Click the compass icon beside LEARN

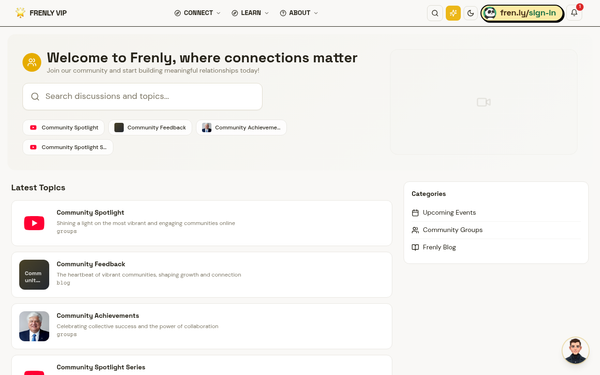point(235,13)
